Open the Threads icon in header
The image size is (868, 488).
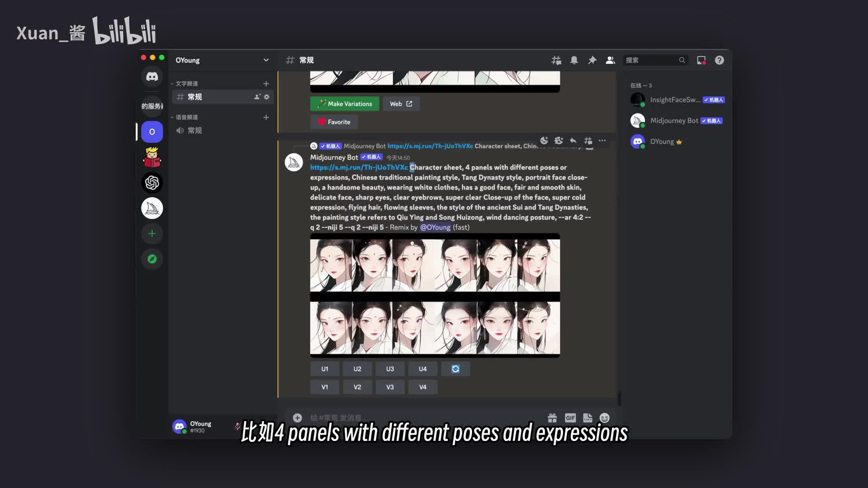click(x=556, y=60)
